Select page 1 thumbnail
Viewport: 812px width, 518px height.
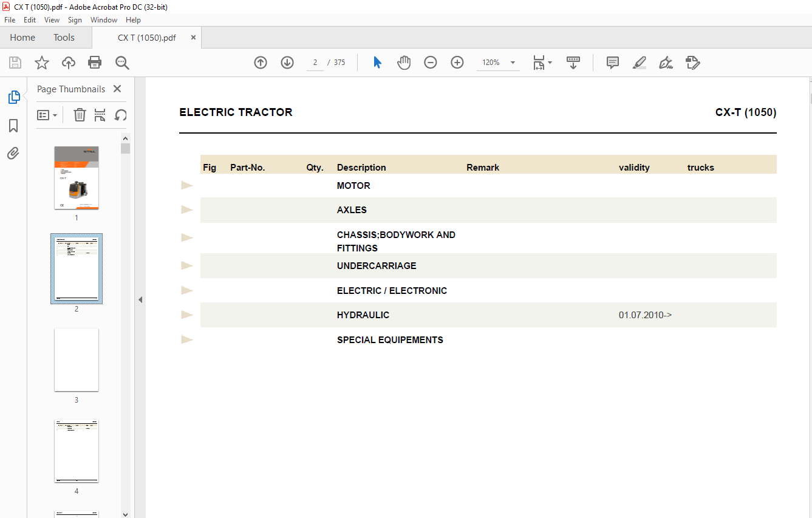tap(77, 178)
